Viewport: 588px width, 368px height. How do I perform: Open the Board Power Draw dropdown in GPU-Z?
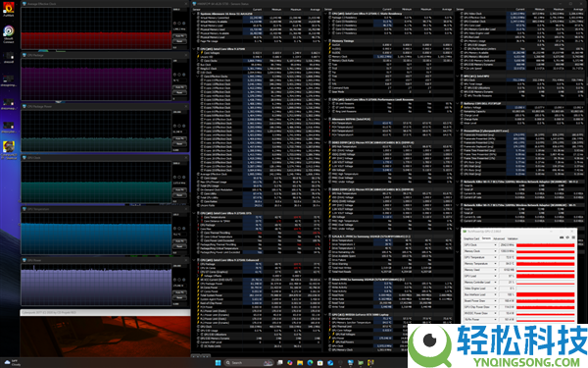[495, 301]
